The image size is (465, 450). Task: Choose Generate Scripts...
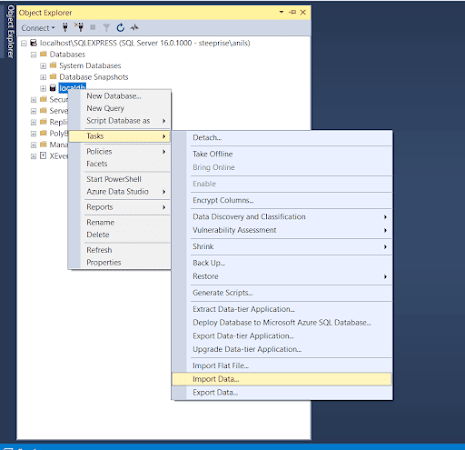(x=282, y=293)
